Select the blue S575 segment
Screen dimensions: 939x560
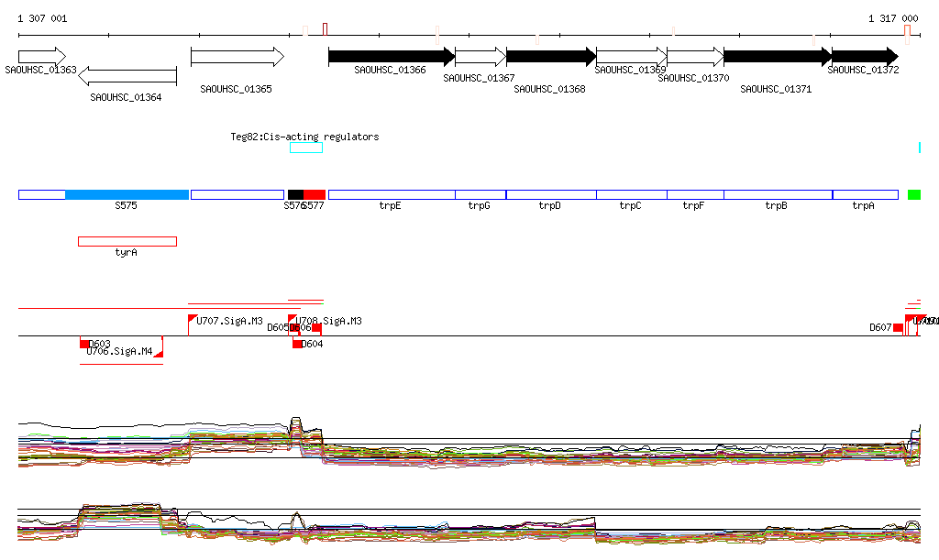127,194
